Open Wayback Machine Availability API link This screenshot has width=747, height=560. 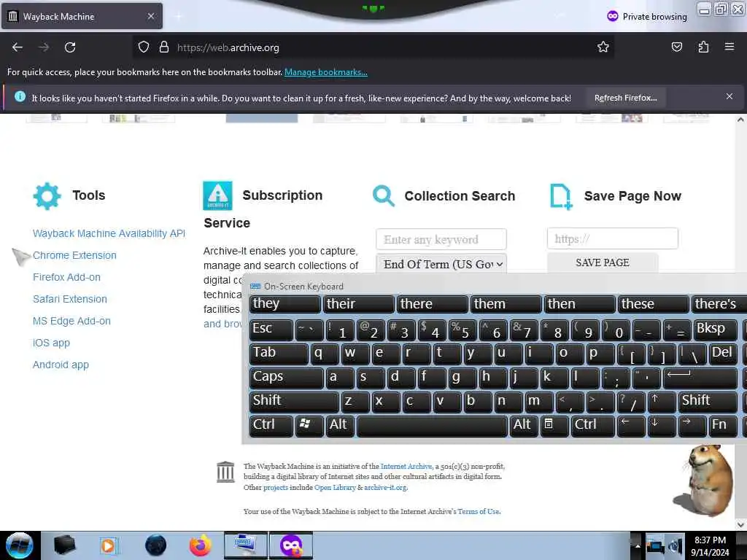109,233
